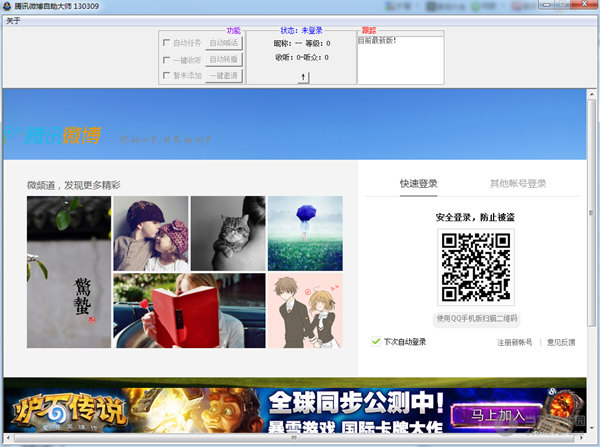Click the 一键邀请 button
This screenshot has width=600, height=447.
[x=224, y=75]
